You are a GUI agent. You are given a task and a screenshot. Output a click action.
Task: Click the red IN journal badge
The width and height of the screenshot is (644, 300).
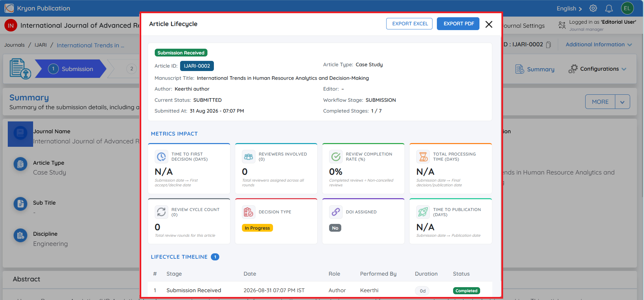click(x=11, y=25)
